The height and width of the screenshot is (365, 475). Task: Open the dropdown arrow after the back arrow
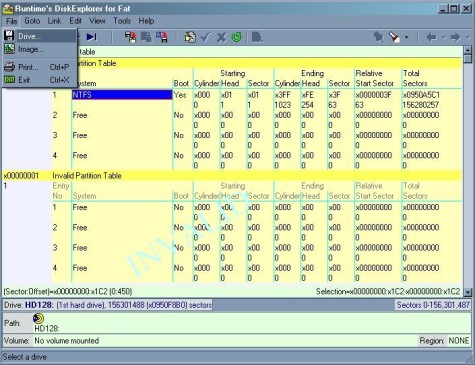tap(444, 37)
